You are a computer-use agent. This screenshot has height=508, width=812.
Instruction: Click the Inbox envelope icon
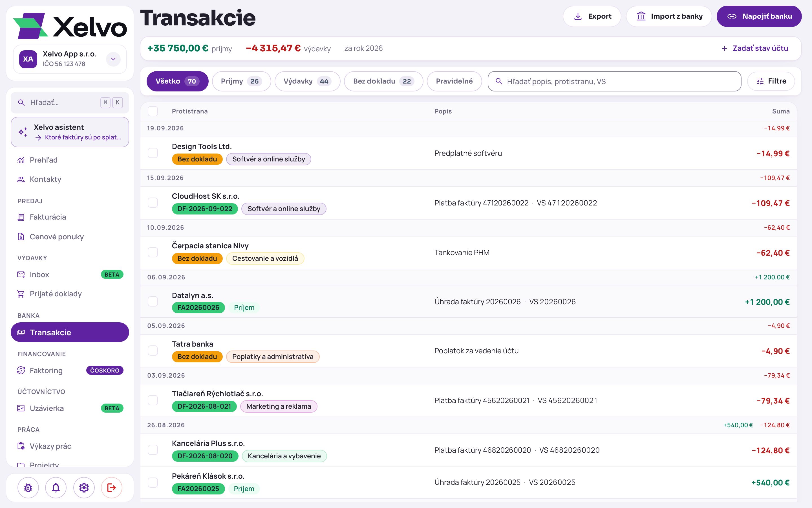coord(21,275)
